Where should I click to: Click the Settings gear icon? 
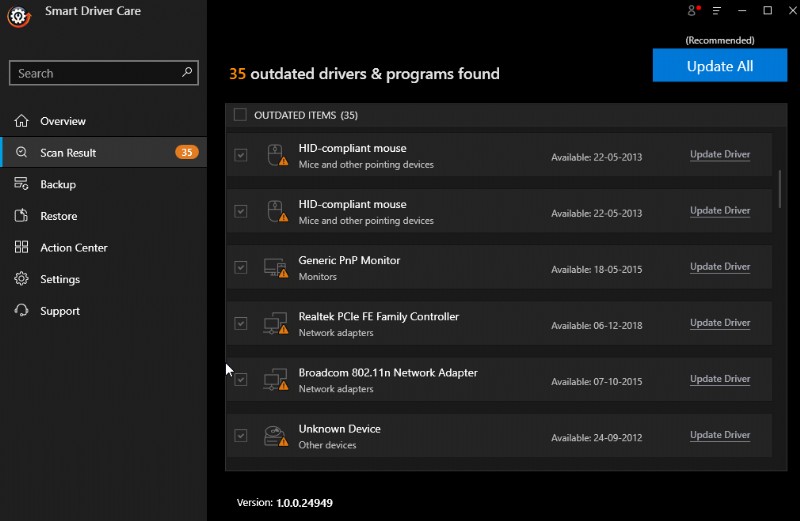click(21, 279)
